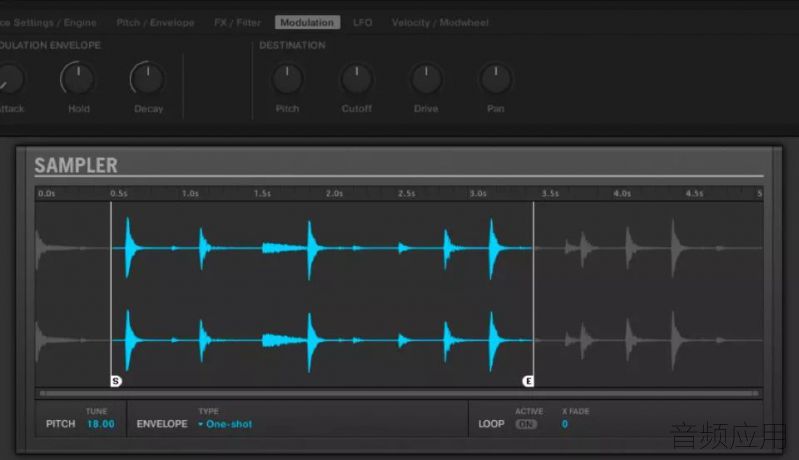Click the waveform horizontal scrollbar
The width and height of the screenshot is (799, 460).
pos(399,393)
